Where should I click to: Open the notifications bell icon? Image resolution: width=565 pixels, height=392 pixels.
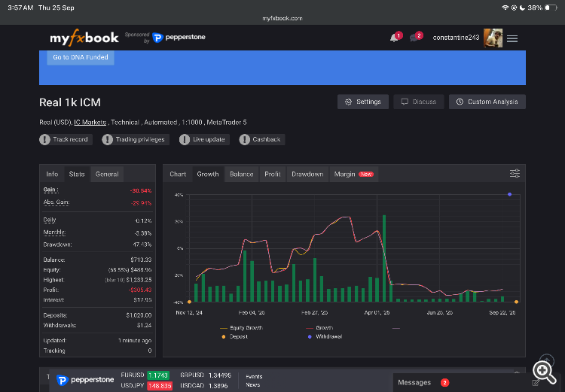(x=395, y=38)
